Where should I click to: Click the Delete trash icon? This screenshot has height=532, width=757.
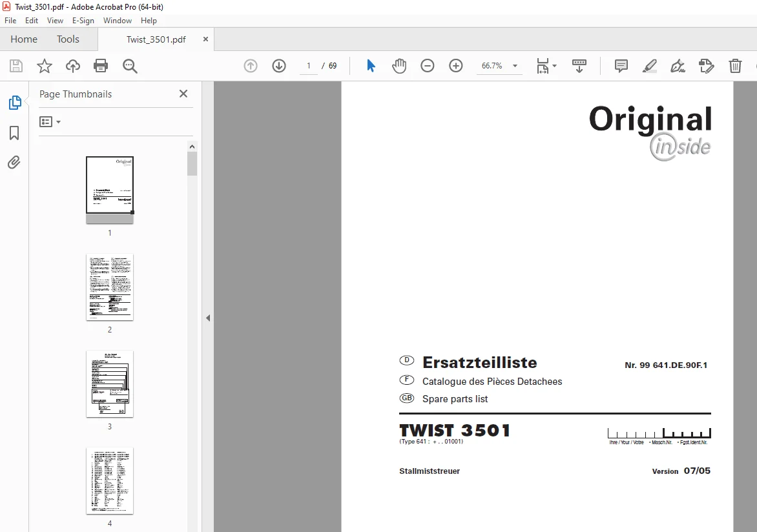(x=735, y=66)
